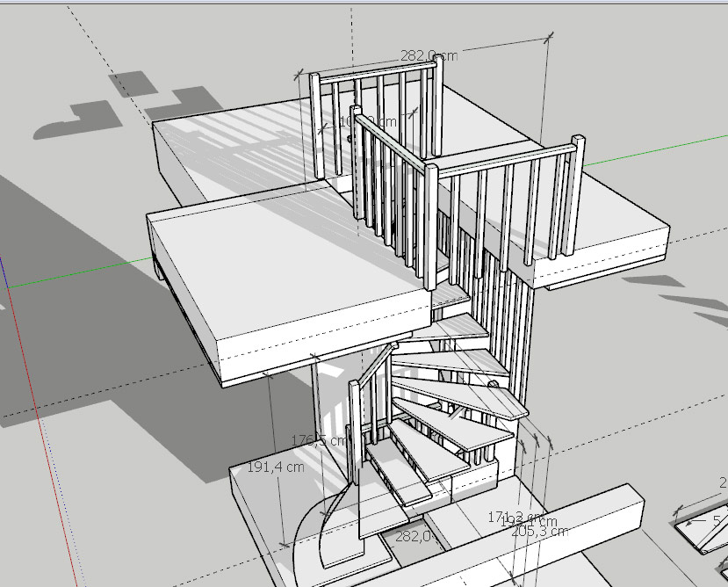Click the 205,3 cm dimension label
Image resolution: width=728 pixels, height=587 pixels.
(x=541, y=531)
